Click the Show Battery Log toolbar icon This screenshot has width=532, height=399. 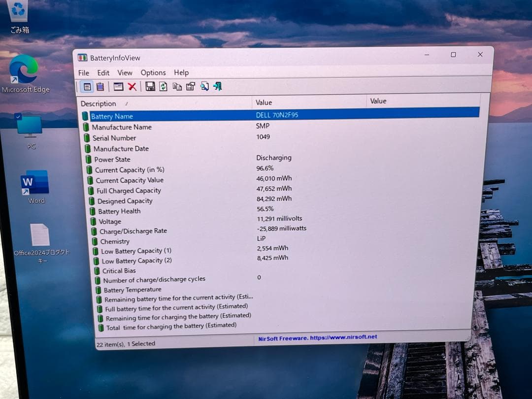[100, 87]
